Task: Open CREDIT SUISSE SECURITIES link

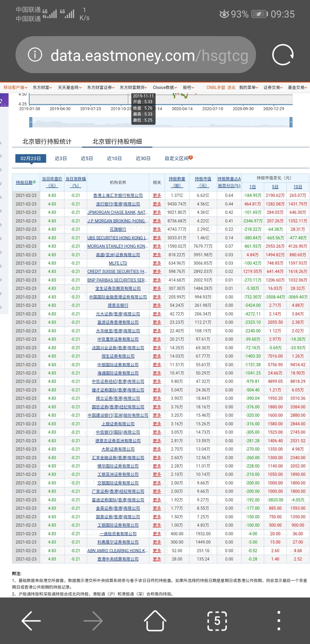Action: pos(117,271)
